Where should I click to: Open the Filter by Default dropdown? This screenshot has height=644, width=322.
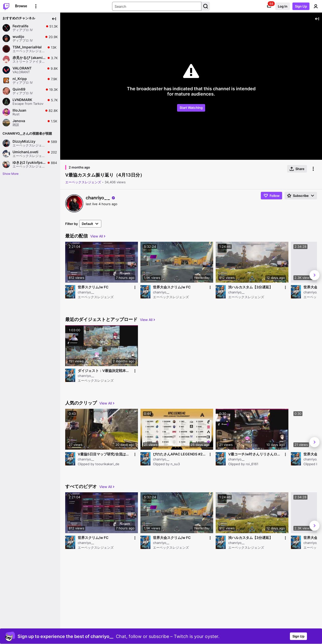pos(90,224)
